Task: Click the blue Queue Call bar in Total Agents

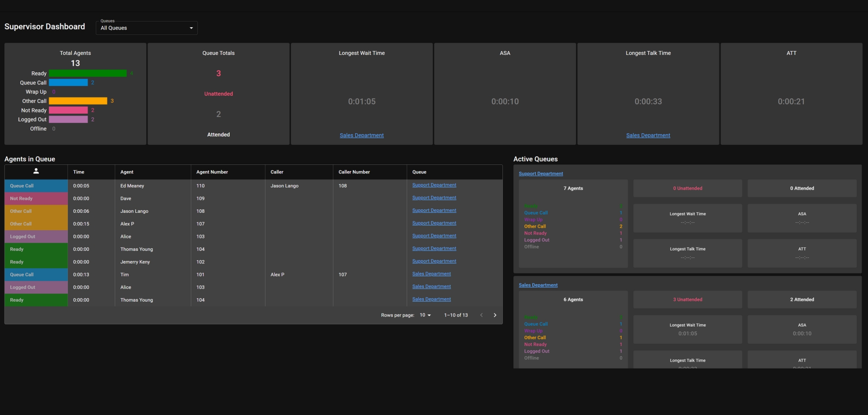Action: (68, 83)
